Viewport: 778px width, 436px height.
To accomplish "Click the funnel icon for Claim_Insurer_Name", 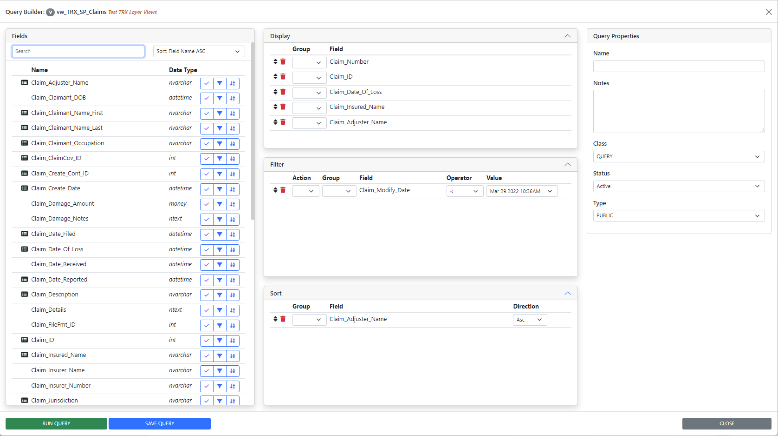I will pyautogui.click(x=219, y=371).
